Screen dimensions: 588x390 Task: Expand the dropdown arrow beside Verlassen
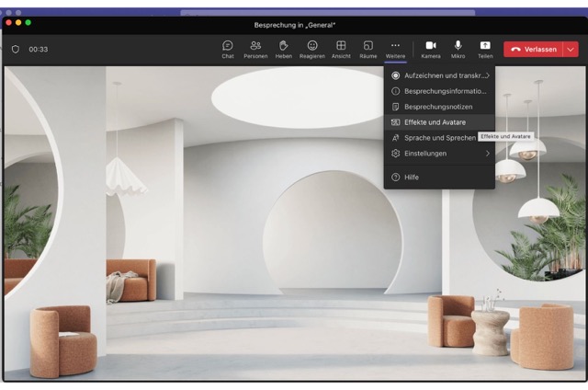pos(571,49)
